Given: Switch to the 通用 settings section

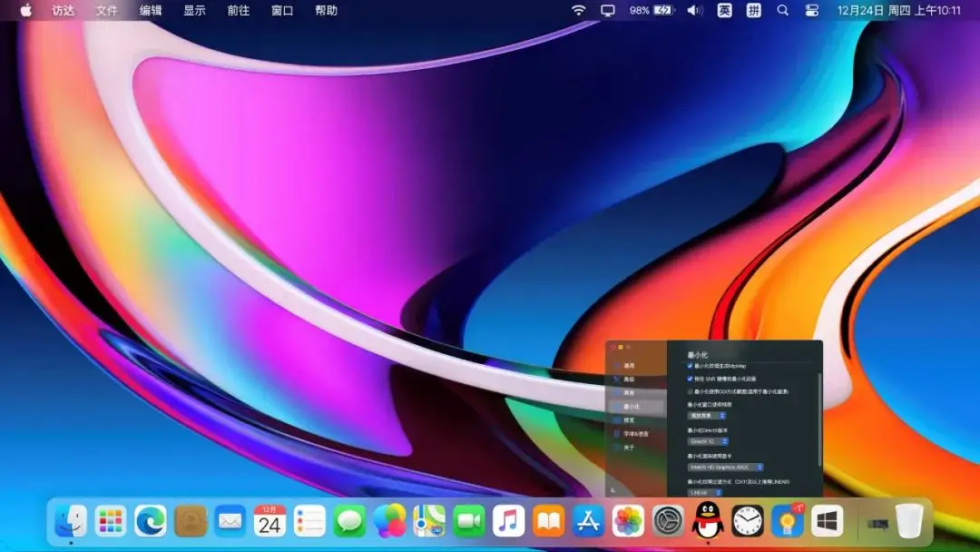Looking at the screenshot, I should 631,365.
